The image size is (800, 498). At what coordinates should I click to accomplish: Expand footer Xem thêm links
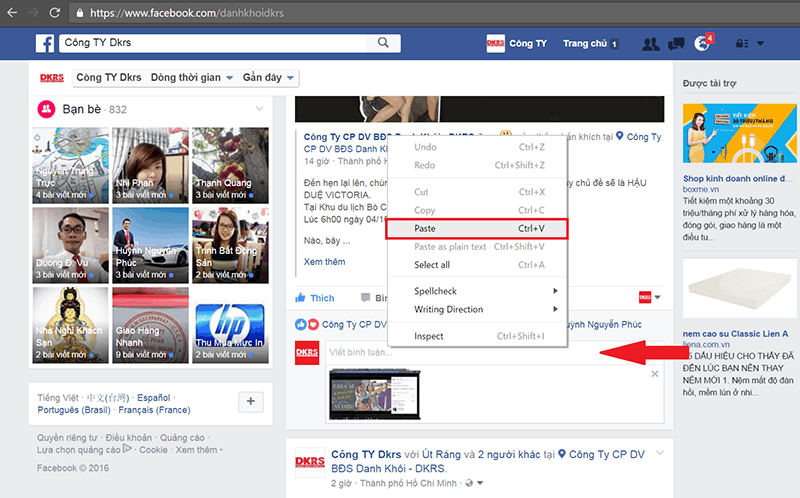pos(199,450)
